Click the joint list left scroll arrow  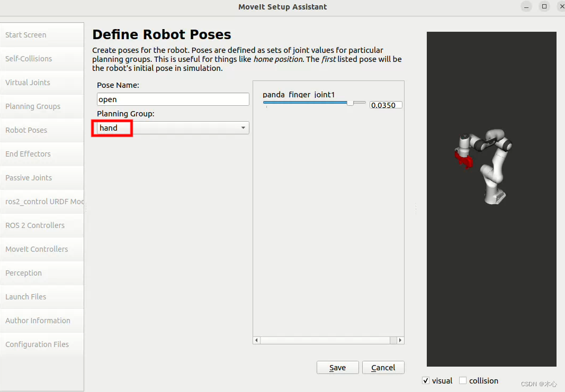pyautogui.click(x=257, y=340)
